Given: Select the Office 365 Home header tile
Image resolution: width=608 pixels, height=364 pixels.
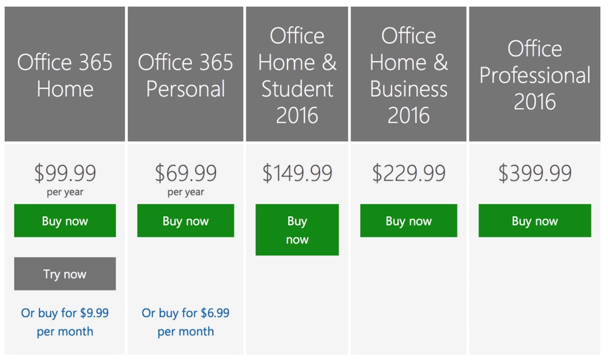Looking at the screenshot, I should pyautogui.click(x=65, y=74).
